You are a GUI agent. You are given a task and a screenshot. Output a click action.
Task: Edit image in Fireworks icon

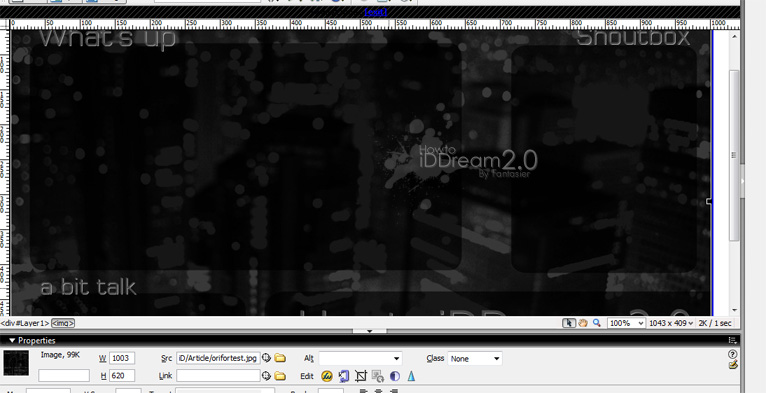coord(327,376)
